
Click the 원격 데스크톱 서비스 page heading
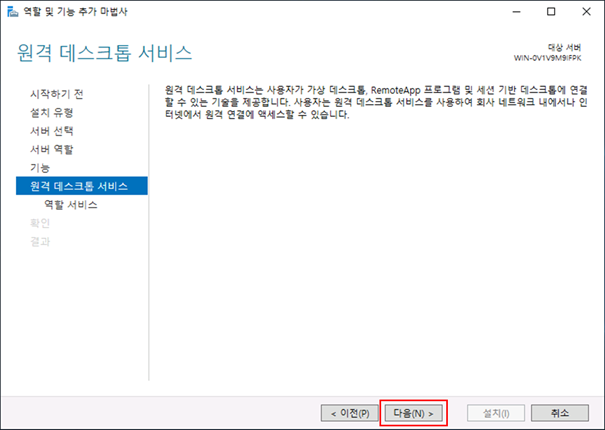[105, 53]
